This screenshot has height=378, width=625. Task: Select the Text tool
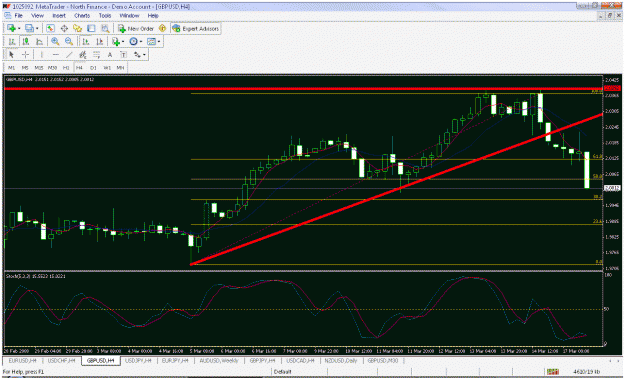[x=110, y=55]
